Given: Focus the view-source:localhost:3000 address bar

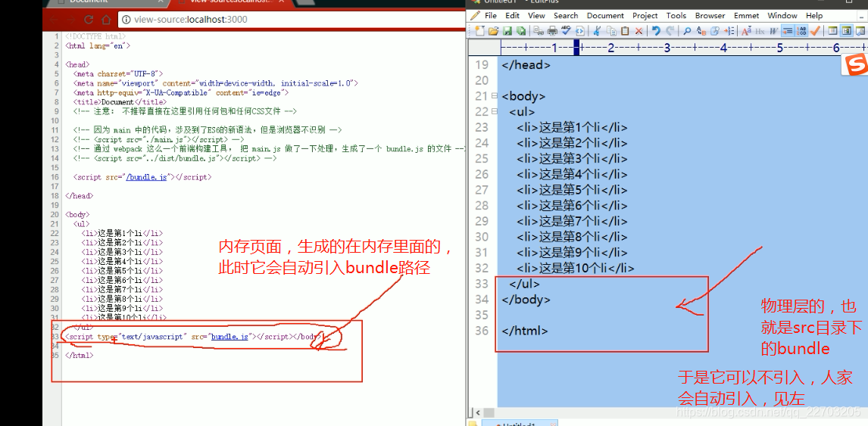Looking at the screenshot, I should (291, 20).
